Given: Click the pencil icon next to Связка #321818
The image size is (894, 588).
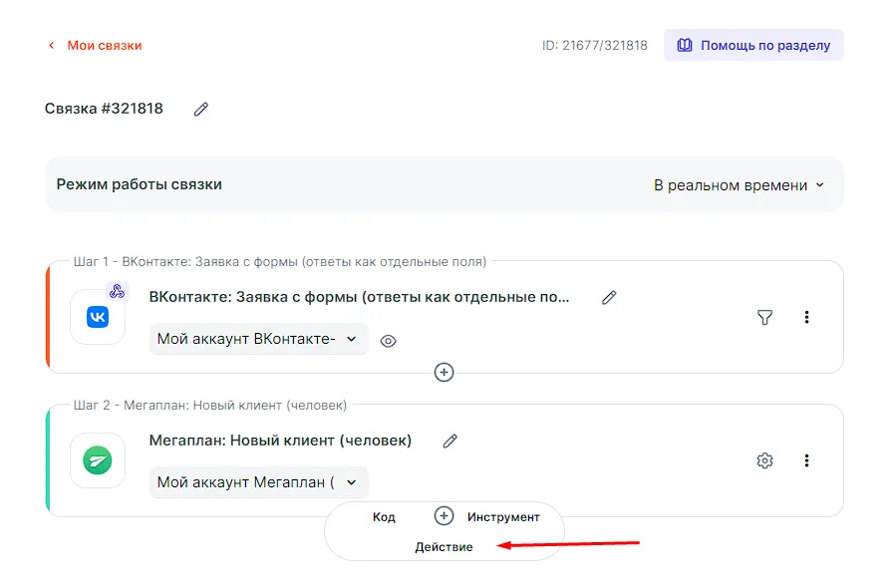Looking at the screenshot, I should pyautogui.click(x=201, y=109).
